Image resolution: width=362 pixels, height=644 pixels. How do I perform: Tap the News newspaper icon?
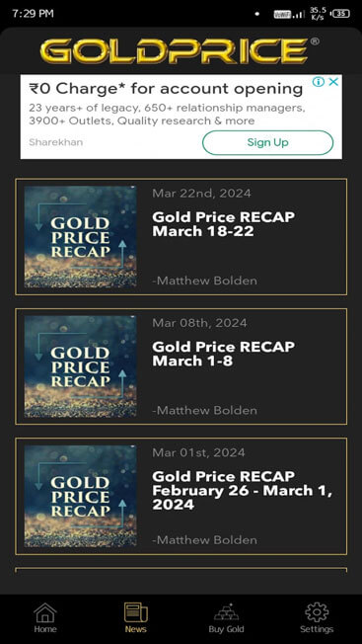pyautogui.click(x=136, y=612)
